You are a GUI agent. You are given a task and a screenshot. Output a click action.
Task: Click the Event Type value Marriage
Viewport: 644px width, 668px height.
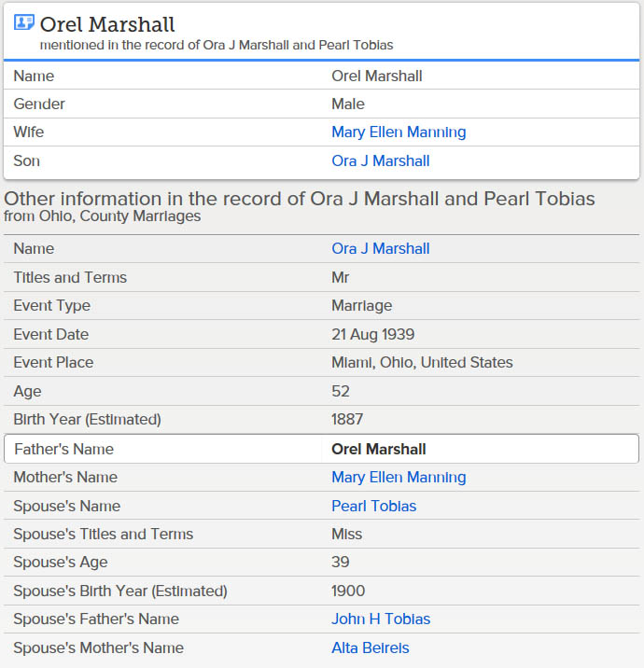tap(361, 305)
